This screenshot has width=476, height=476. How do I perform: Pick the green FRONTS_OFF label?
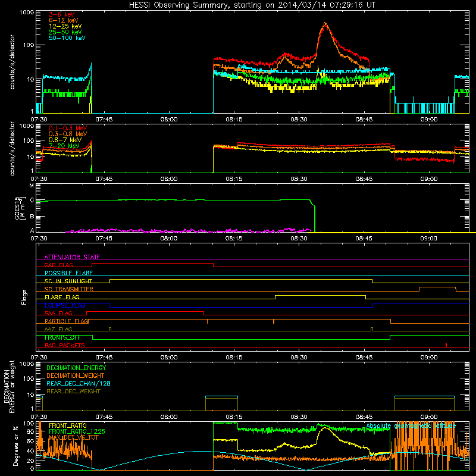[62, 337]
